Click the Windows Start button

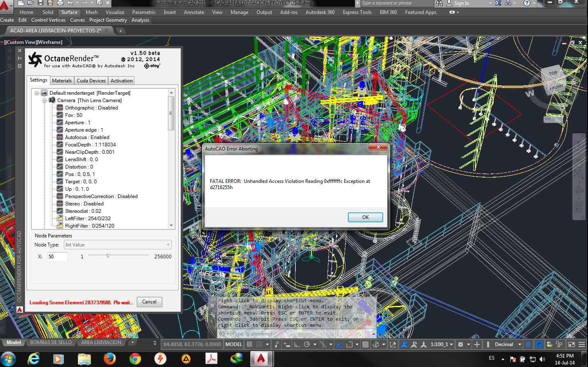[x=8, y=359]
